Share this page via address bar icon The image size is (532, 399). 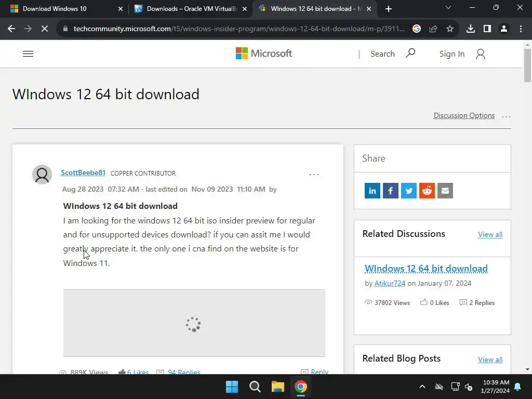[433, 29]
